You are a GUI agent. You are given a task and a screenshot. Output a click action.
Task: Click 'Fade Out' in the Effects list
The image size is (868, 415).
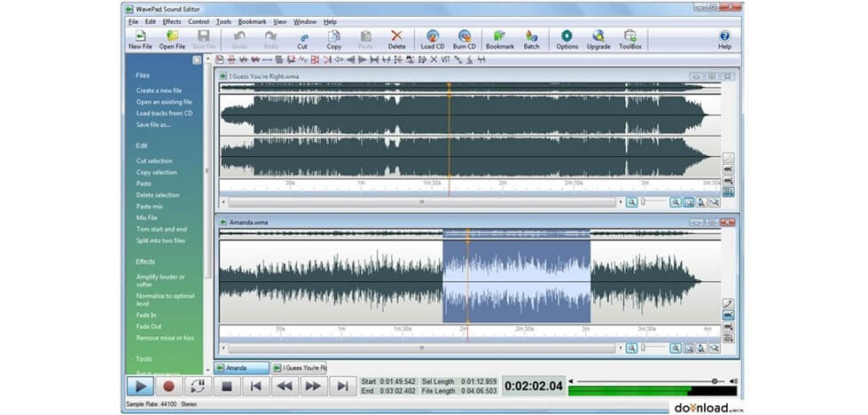pyautogui.click(x=149, y=326)
